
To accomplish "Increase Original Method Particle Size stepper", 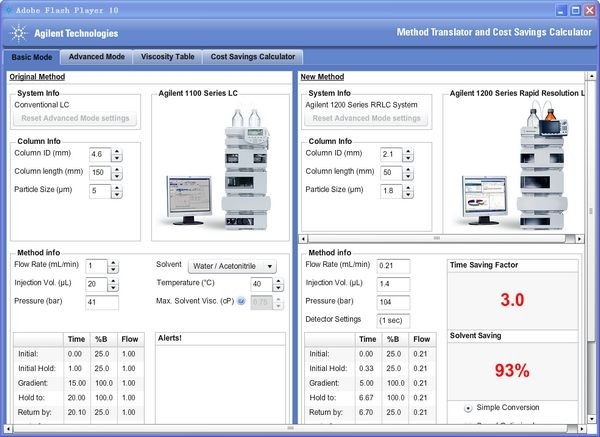I will [x=117, y=188].
